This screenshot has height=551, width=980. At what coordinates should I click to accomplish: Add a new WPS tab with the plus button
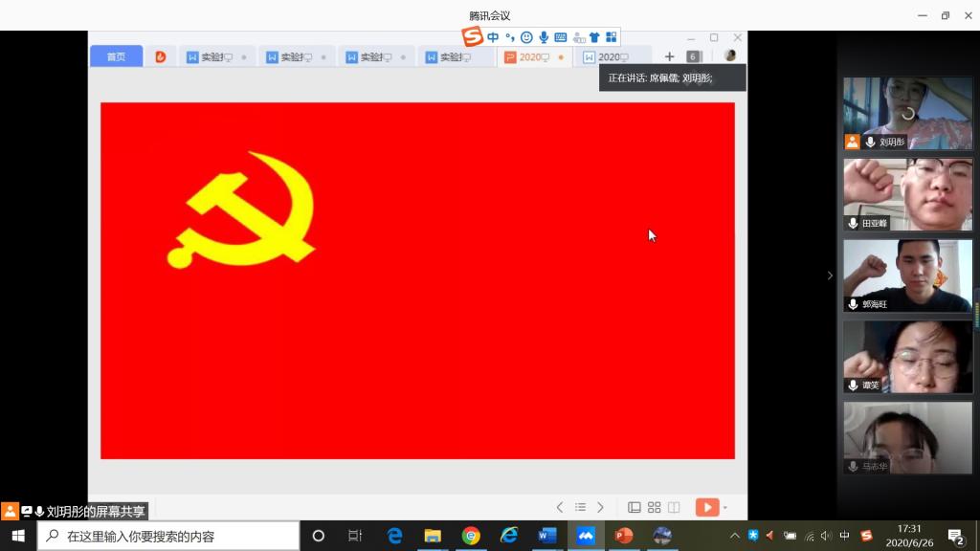coord(669,56)
